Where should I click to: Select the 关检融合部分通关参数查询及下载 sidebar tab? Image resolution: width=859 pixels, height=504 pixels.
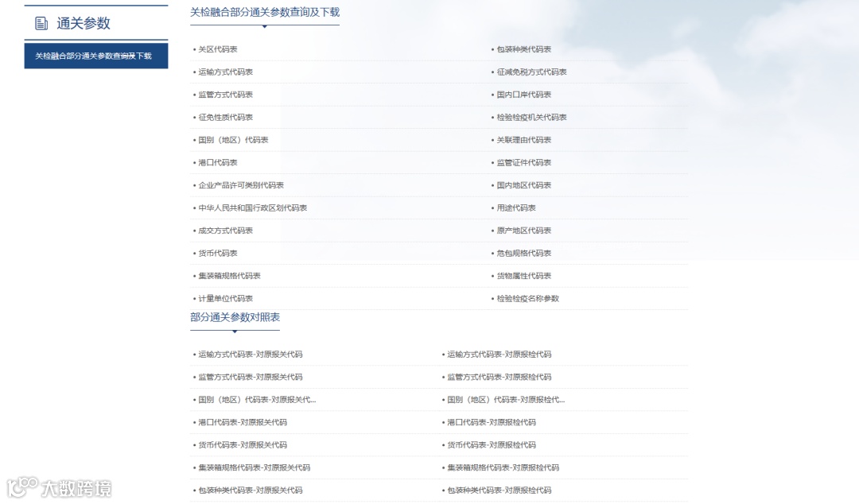click(96, 56)
